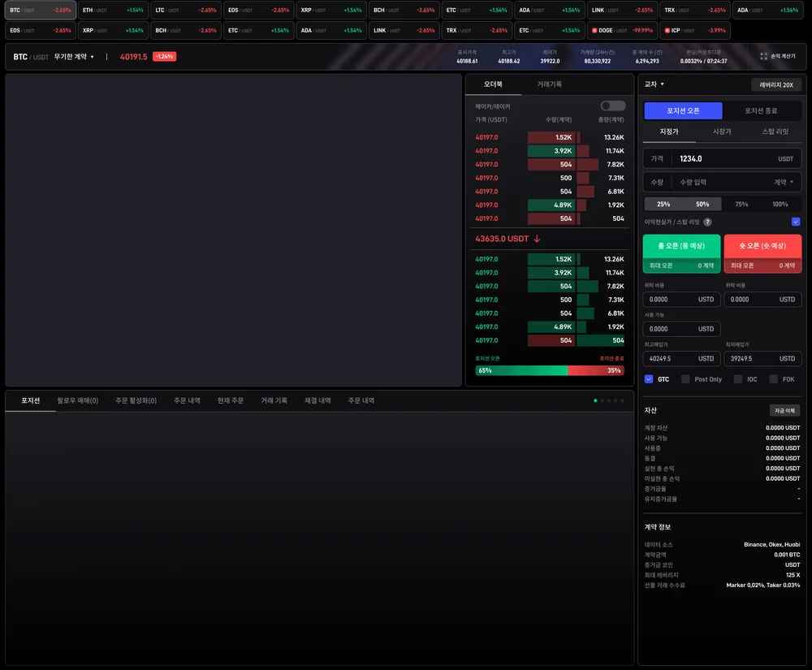Click the 레버리지 20X button

[x=776, y=84]
